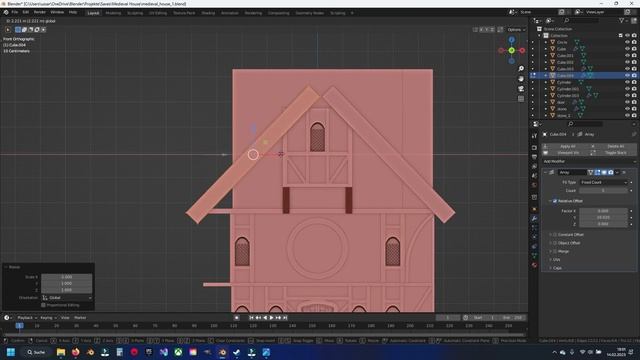Open the Edit menu
This screenshot has width=640, height=360.
pyautogui.click(x=26, y=13)
